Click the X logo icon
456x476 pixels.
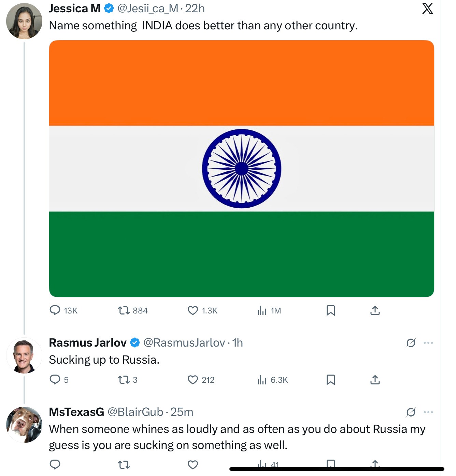(427, 9)
